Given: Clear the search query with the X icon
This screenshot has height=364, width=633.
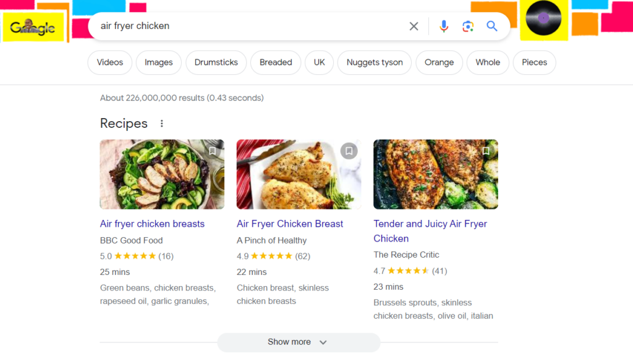Looking at the screenshot, I should [x=414, y=26].
